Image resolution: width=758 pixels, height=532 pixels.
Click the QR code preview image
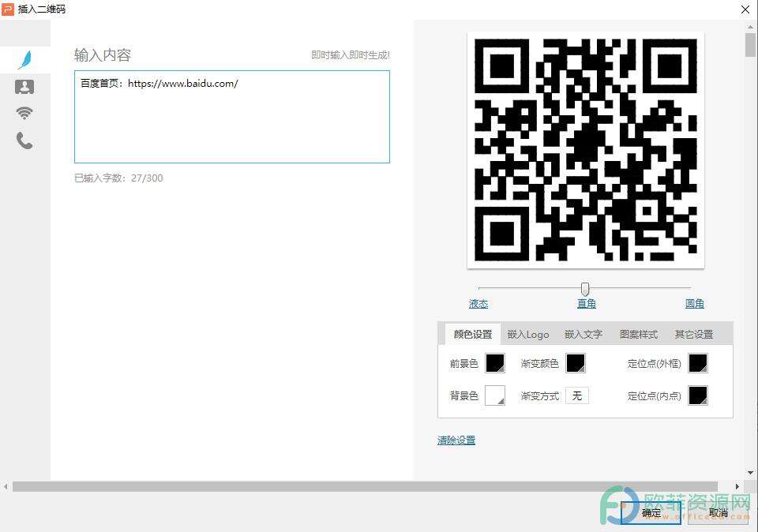click(x=585, y=150)
